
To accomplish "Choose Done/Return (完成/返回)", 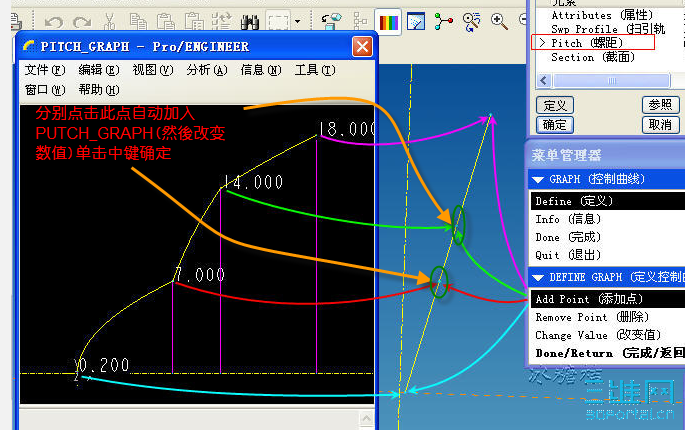I will pyautogui.click(x=607, y=353).
